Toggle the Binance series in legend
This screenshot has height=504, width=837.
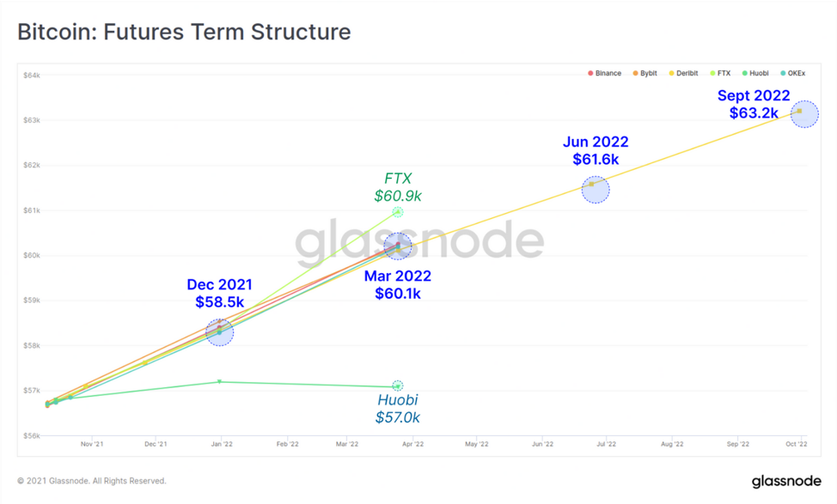pyautogui.click(x=604, y=73)
